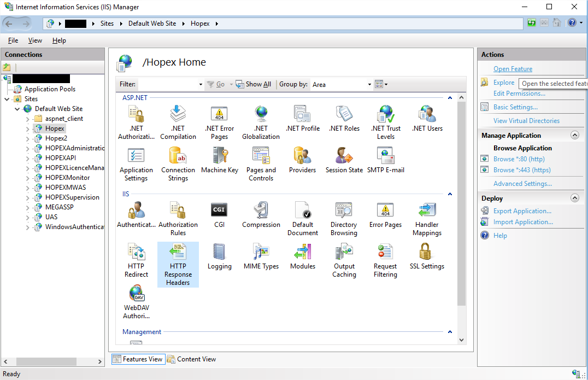
Task: Select Application Pools in Connections tree
Action: [x=50, y=89]
